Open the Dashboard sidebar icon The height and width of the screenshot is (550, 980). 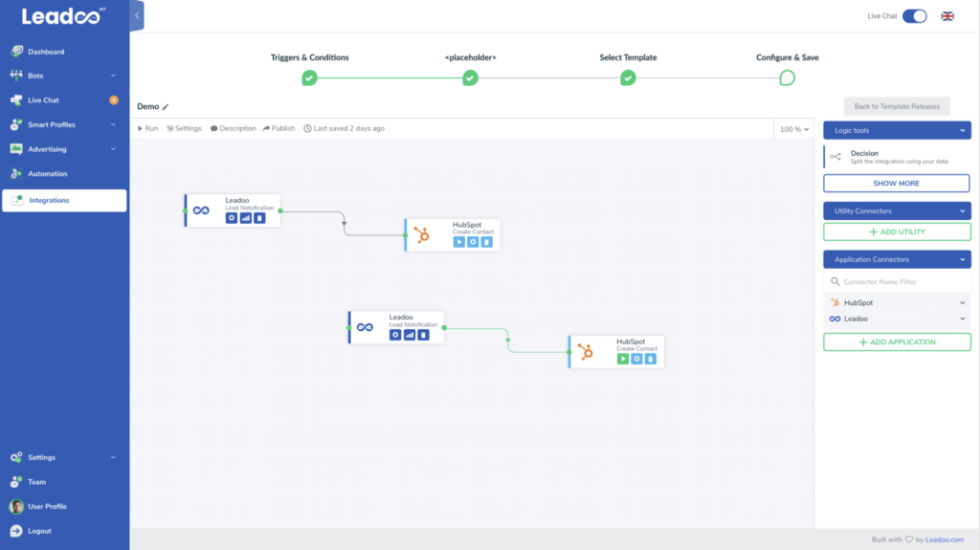[x=16, y=52]
